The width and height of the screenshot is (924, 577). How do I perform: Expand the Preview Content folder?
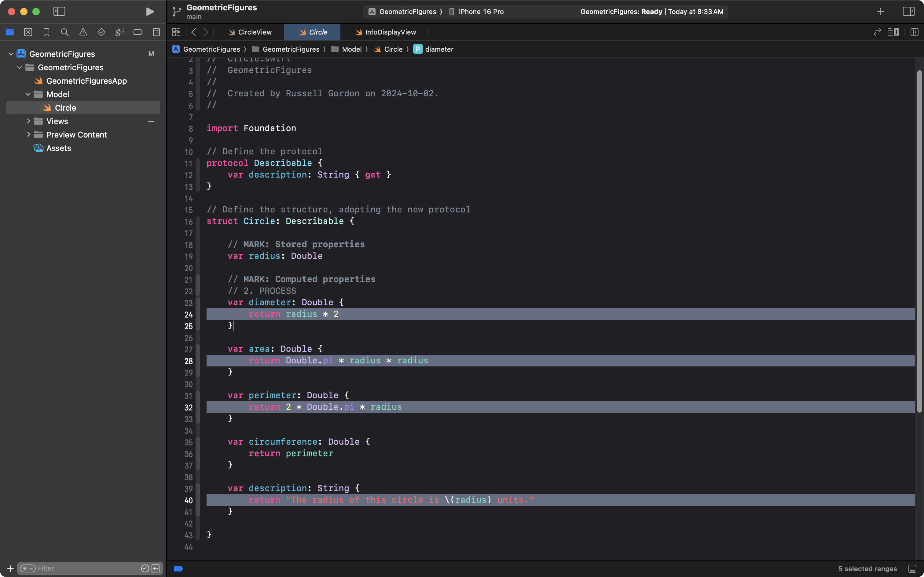tap(28, 134)
